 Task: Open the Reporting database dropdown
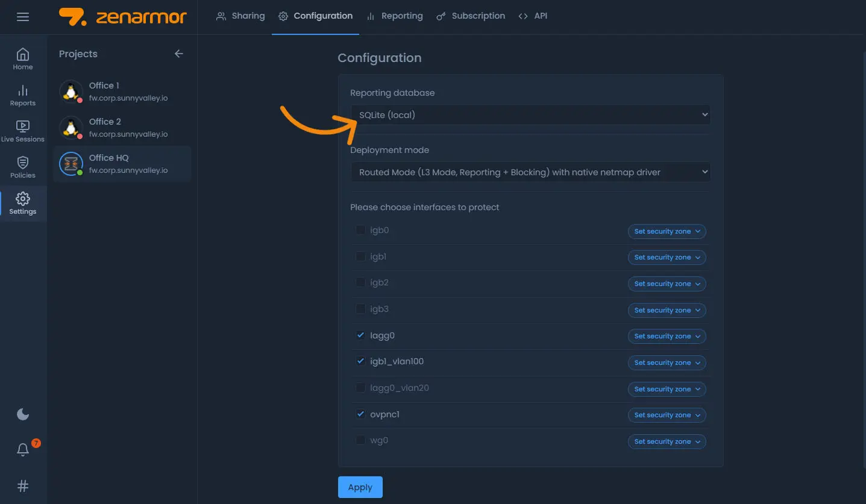530,114
